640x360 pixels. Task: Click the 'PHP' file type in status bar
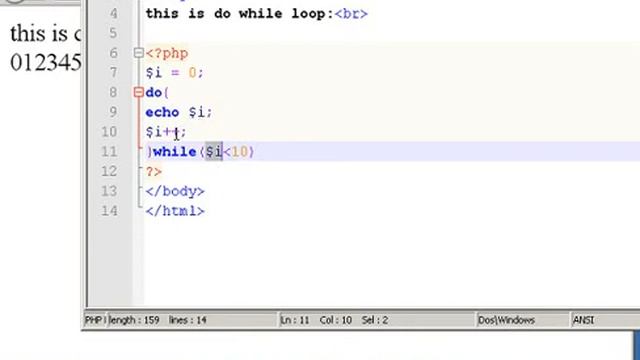[x=93, y=320]
